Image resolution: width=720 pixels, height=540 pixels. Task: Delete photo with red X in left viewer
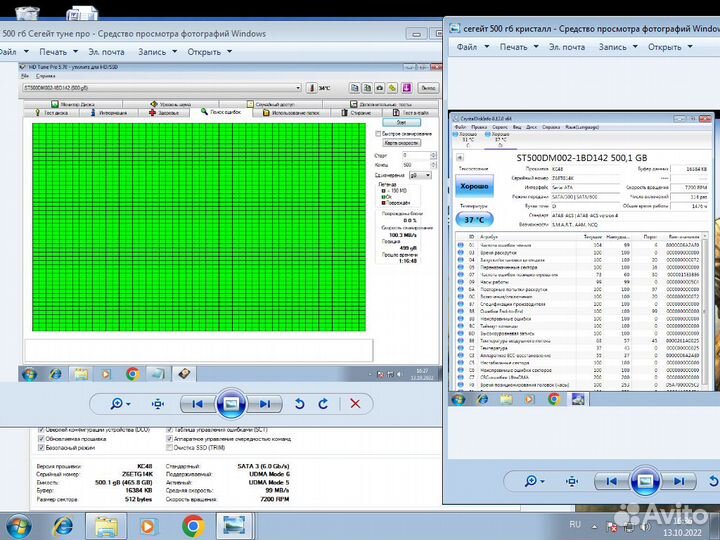pyautogui.click(x=355, y=404)
